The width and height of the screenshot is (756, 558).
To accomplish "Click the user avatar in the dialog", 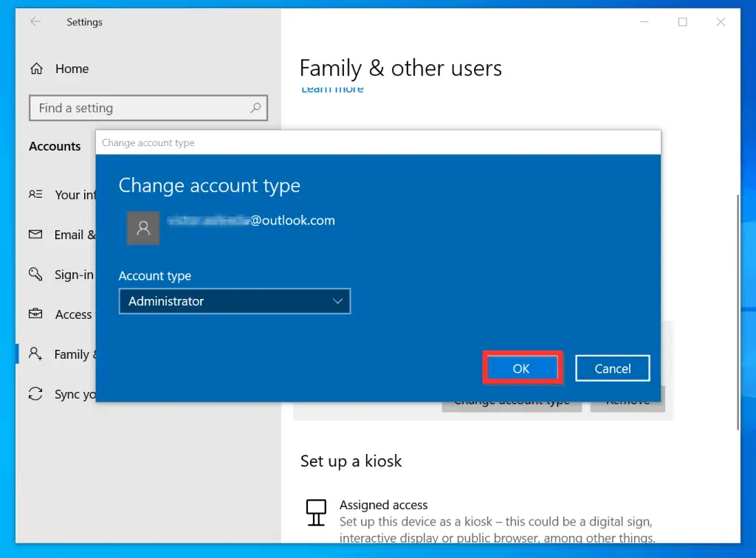I will point(142,228).
